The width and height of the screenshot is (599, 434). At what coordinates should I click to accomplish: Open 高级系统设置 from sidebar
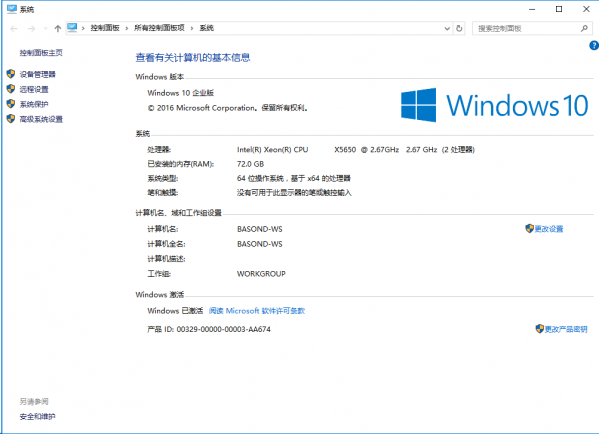(41, 120)
